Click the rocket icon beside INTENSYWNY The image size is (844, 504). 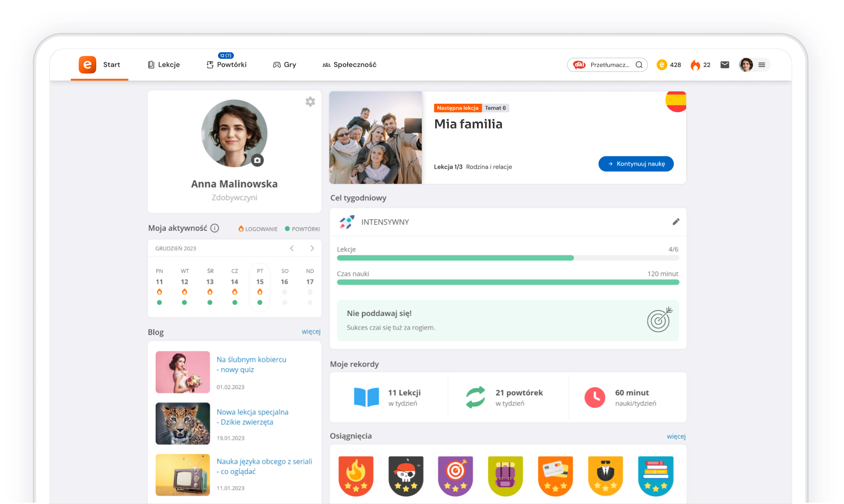(x=346, y=222)
